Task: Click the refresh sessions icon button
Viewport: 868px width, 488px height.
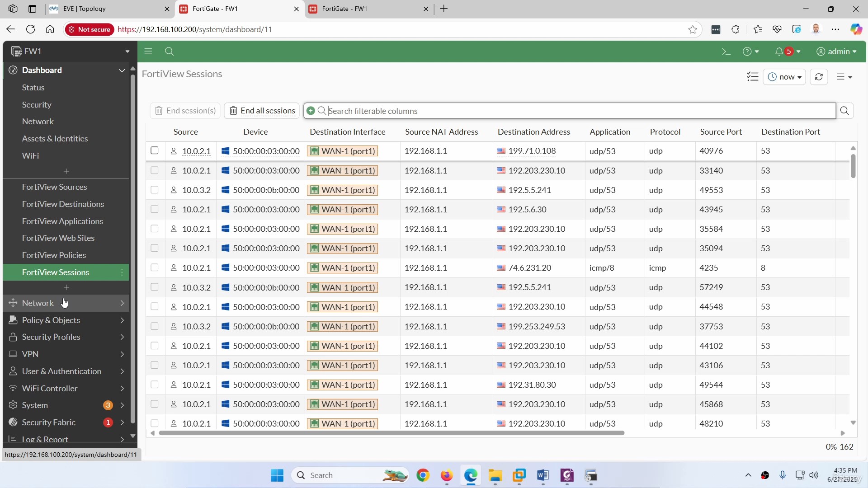Action: (x=819, y=77)
